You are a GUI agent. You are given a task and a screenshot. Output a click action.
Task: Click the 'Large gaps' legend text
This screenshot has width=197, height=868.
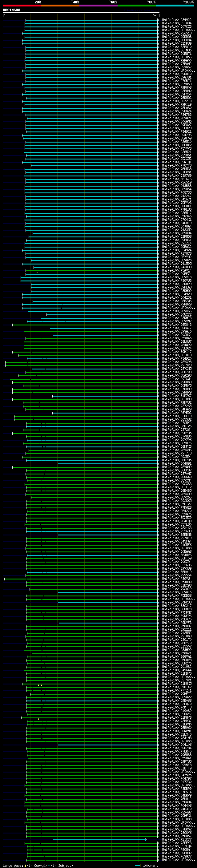point(13,865)
